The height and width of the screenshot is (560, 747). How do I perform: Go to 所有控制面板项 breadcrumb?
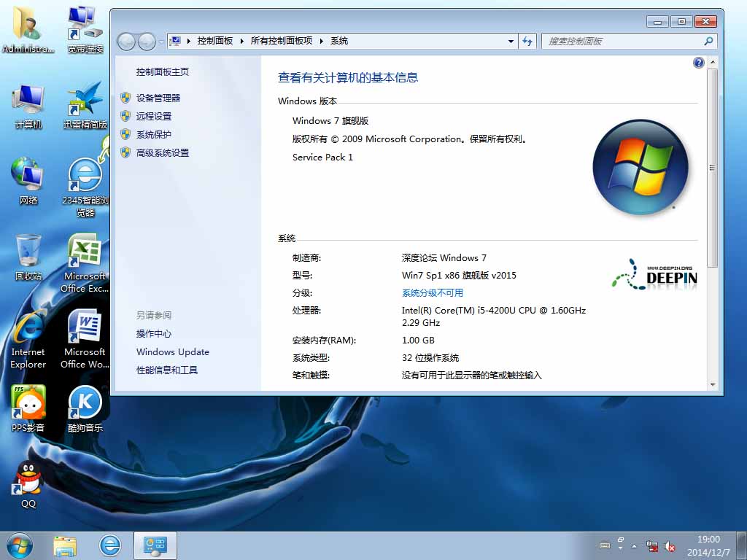coord(282,41)
